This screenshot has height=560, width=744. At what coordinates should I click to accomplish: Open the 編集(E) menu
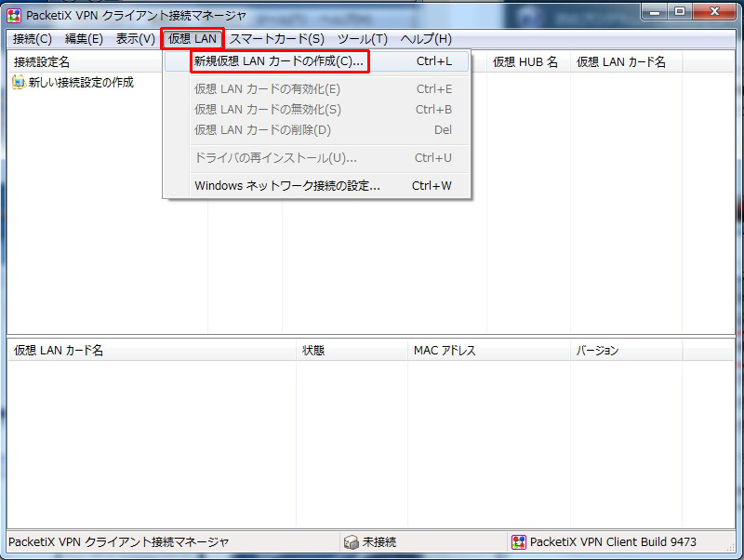[84, 39]
